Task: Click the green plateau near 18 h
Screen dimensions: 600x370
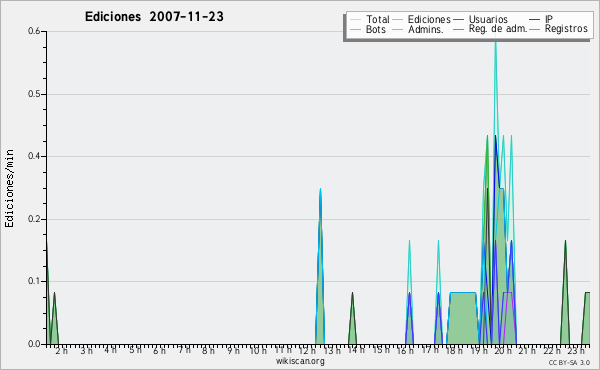Action: click(463, 318)
